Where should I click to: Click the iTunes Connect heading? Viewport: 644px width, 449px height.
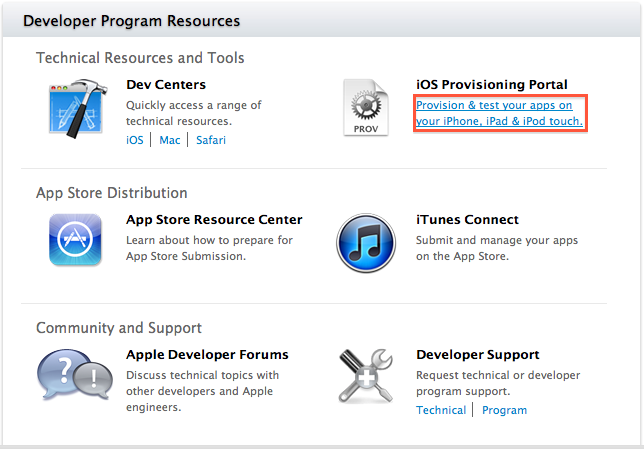tap(467, 220)
